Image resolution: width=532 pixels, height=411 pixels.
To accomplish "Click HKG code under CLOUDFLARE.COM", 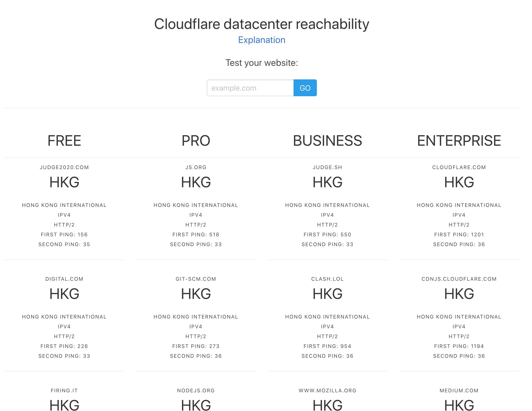I will [459, 182].
